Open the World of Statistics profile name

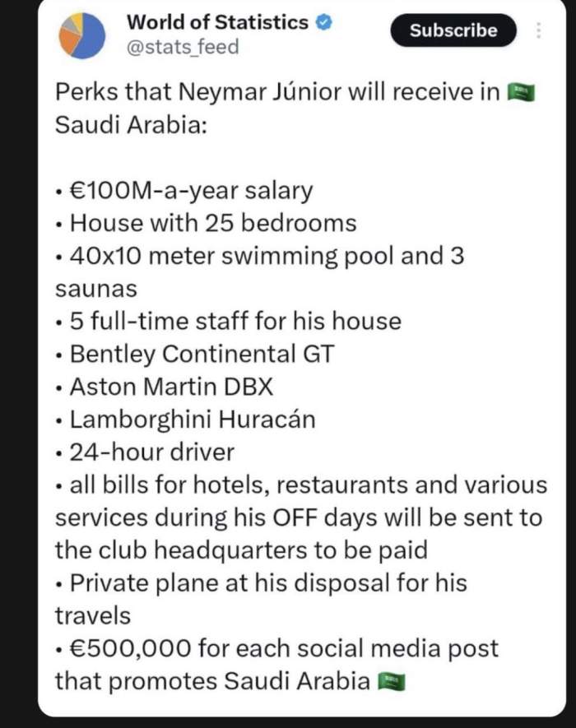tap(218, 22)
